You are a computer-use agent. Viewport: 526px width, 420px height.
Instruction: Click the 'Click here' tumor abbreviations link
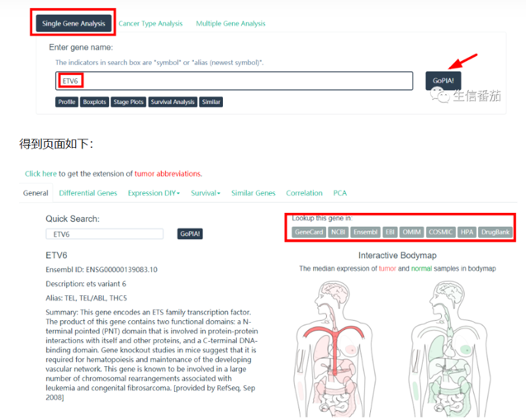point(40,174)
